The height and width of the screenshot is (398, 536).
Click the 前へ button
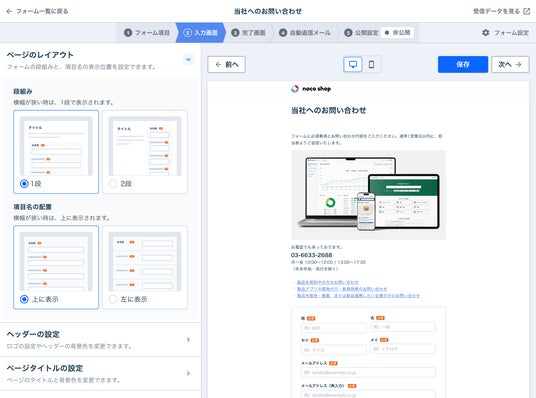pos(226,64)
